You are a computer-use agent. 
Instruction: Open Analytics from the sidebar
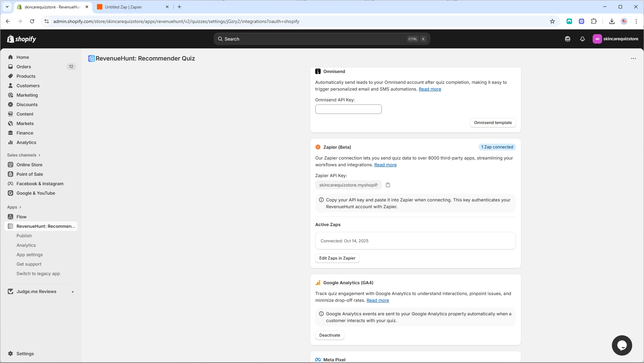(26, 142)
